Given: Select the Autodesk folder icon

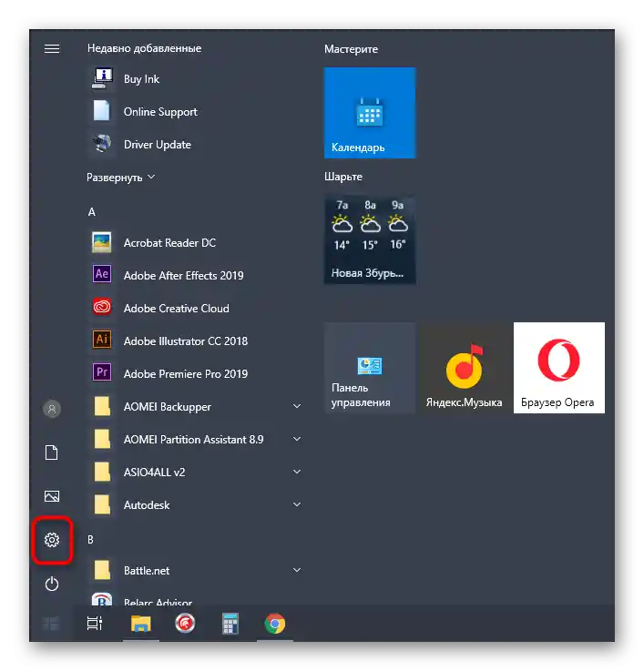Looking at the screenshot, I should coord(102,504).
